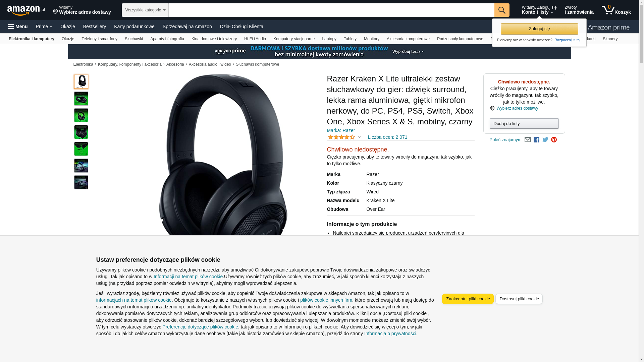
Task: Open the shopping cart Koszyk icon
Action: click(x=616, y=10)
